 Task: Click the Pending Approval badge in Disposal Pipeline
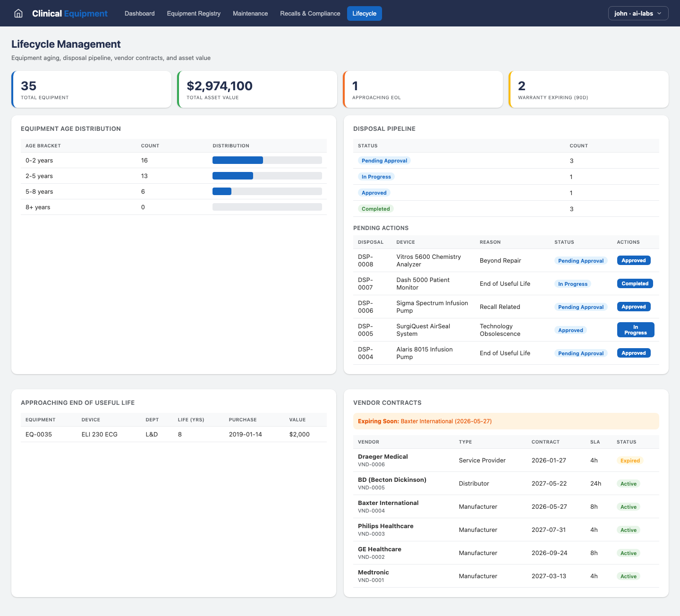coord(384,161)
